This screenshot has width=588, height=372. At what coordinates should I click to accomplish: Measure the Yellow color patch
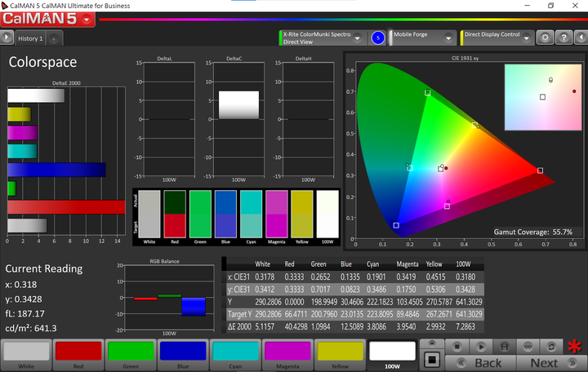pyautogui.click(x=340, y=355)
